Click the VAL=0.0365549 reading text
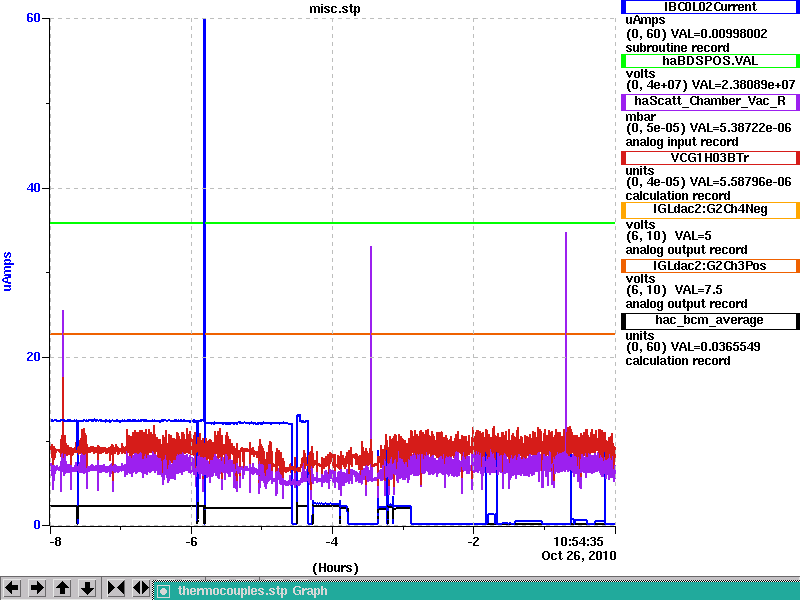Image resolution: width=800 pixels, height=600 pixels. click(x=715, y=347)
